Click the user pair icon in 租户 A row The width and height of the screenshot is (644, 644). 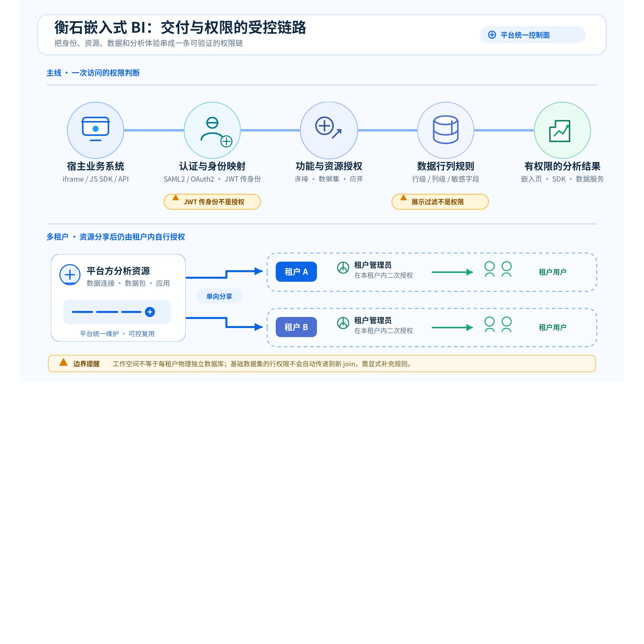(x=498, y=269)
